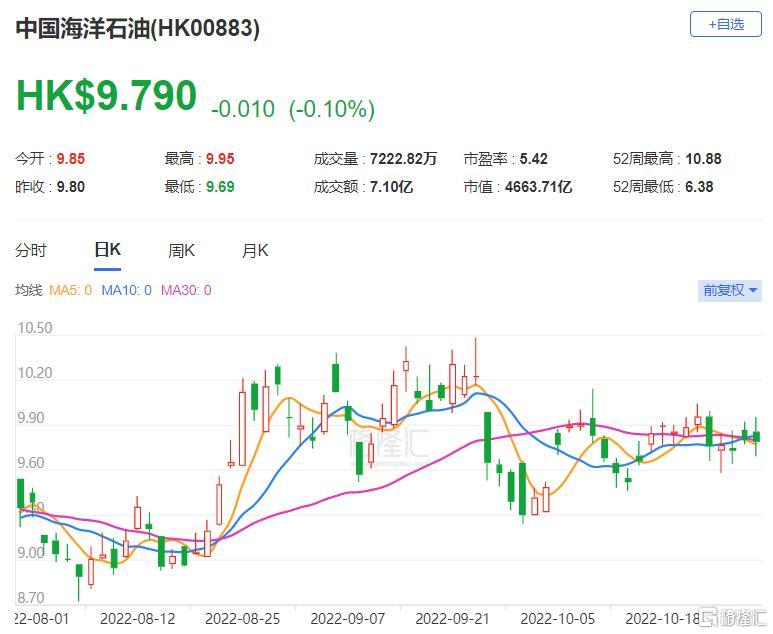Click the 10.20 price axis label

[x=35, y=373]
